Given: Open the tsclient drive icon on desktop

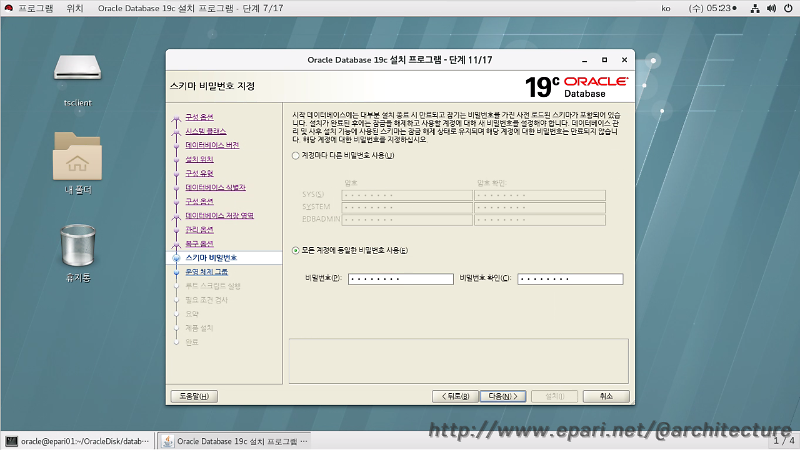Looking at the screenshot, I should (x=78, y=68).
